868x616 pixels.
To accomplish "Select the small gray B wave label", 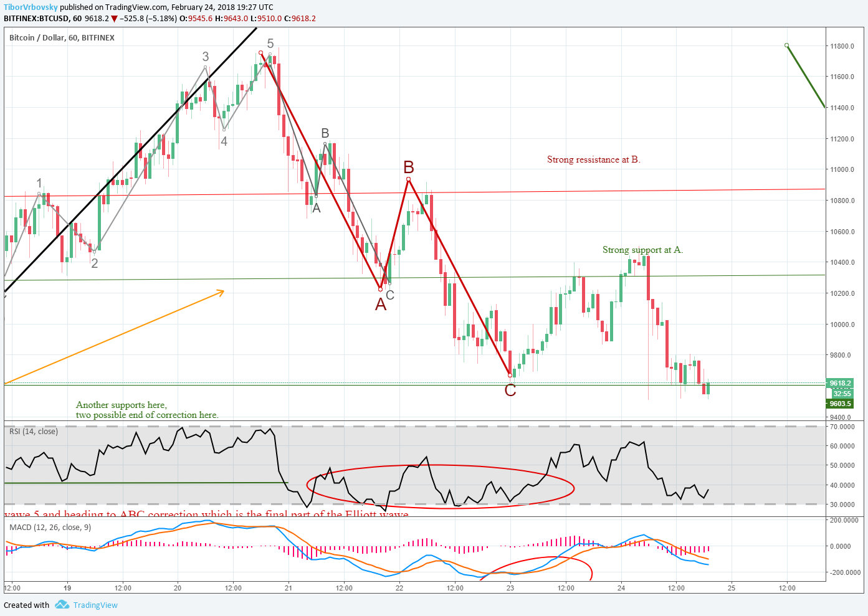I will [x=325, y=133].
